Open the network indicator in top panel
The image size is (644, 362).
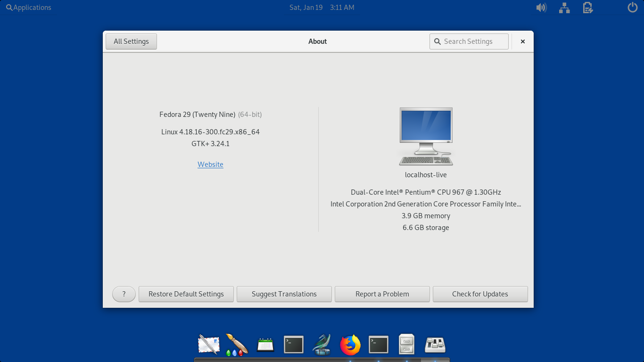[564, 8]
